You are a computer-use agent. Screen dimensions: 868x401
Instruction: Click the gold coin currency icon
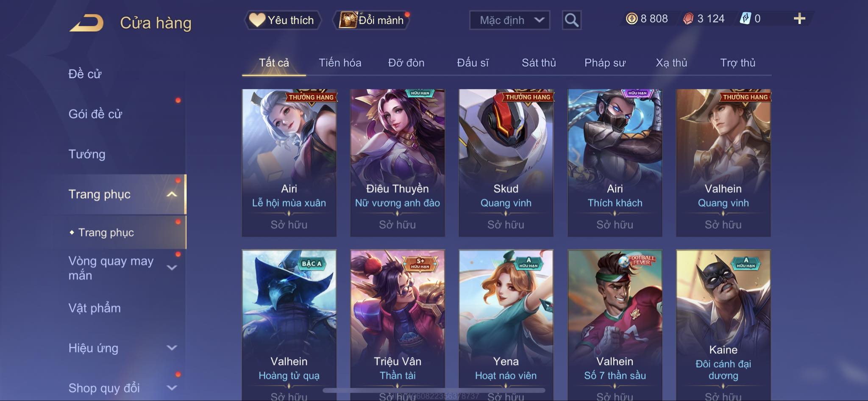tap(632, 19)
